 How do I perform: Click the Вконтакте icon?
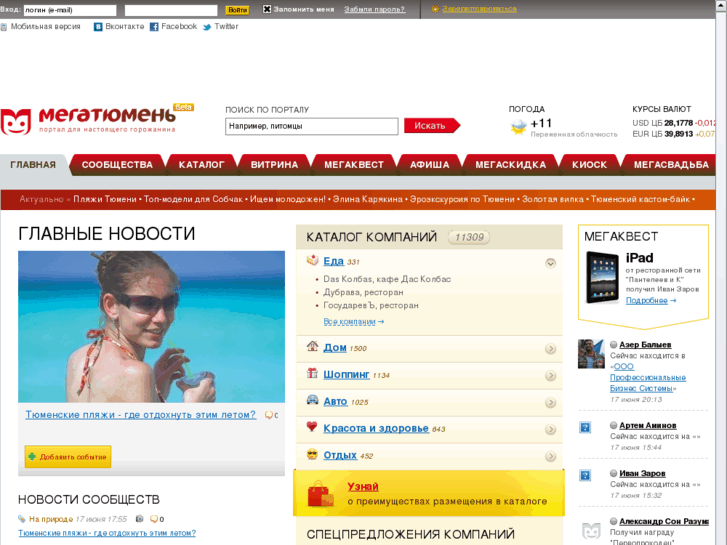pyautogui.click(x=98, y=27)
